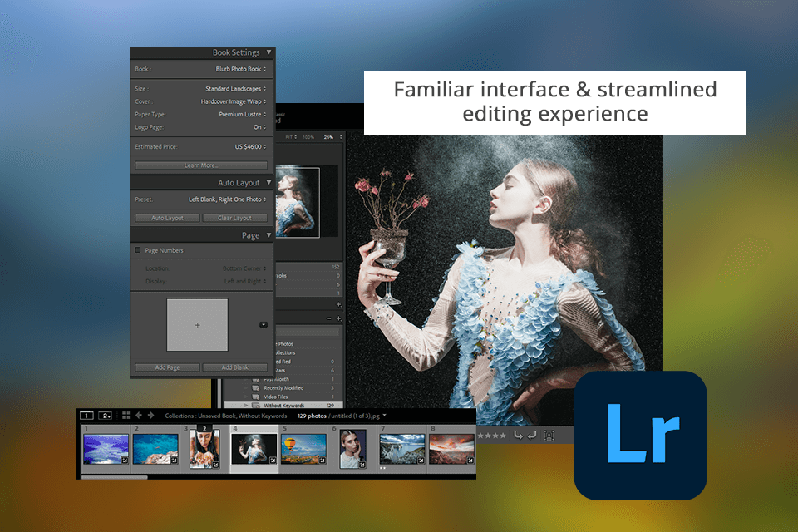The width and height of the screenshot is (798, 532).
Task: Click the main window 1 icon in filmstrip bar
Action: [86, 416]
